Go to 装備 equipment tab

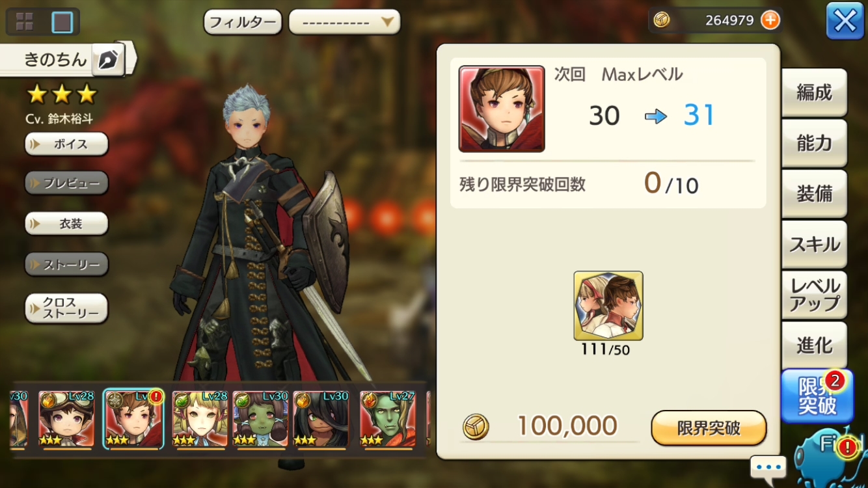pyautogui.click(x=814, y=194)
